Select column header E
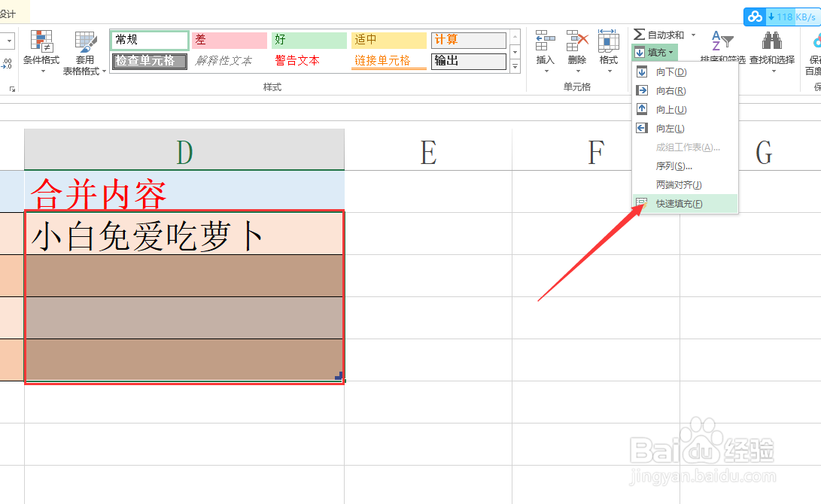The width and height of the screenshot is (821, 504). pos(428,152)
